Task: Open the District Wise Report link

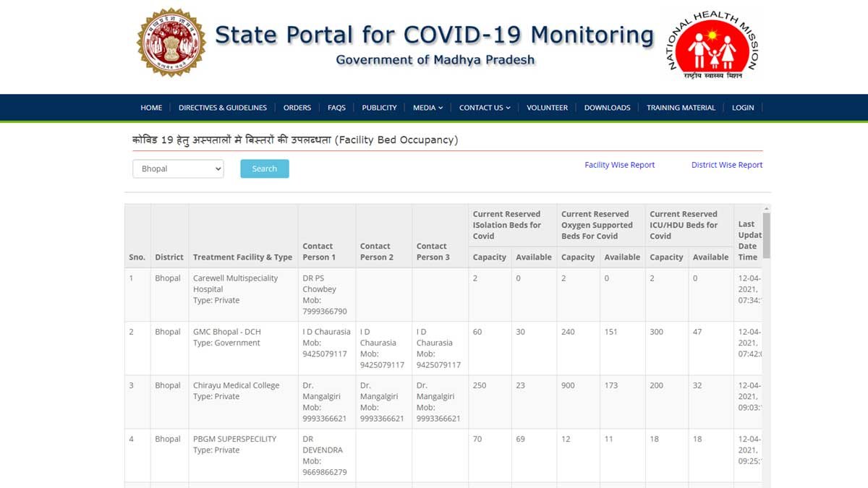Action: (x=726, y=165)
